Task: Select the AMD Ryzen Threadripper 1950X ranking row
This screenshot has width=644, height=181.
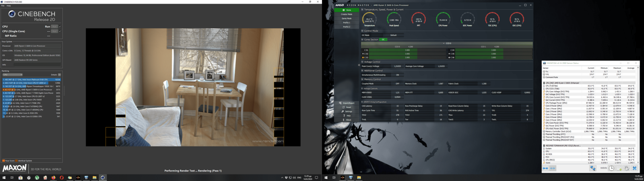Action: pos(31,86)
